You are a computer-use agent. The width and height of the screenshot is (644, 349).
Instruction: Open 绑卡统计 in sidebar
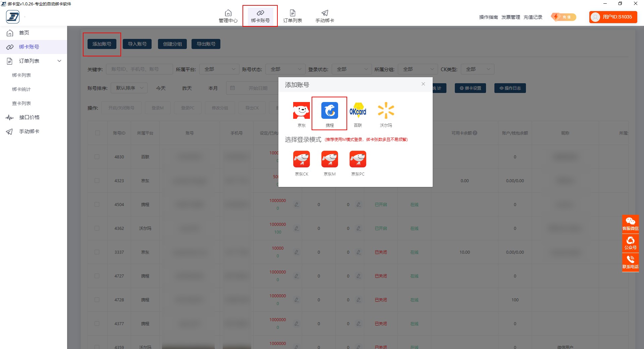(21, 89)
